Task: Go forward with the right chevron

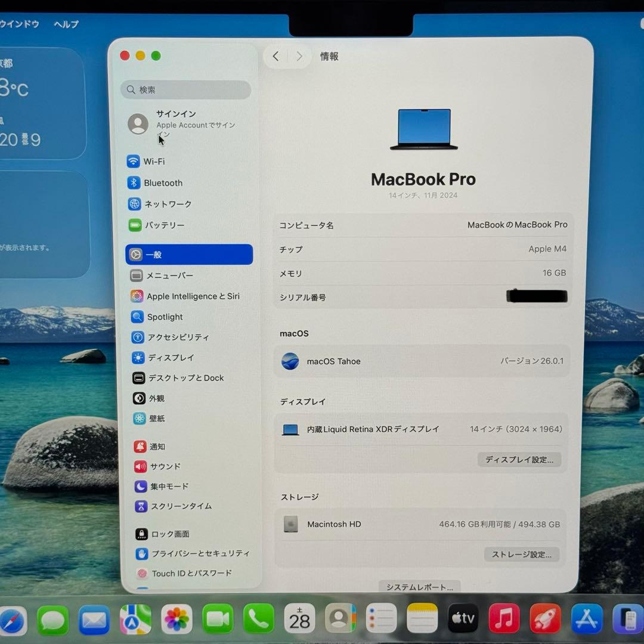Action: coord(299,56)
